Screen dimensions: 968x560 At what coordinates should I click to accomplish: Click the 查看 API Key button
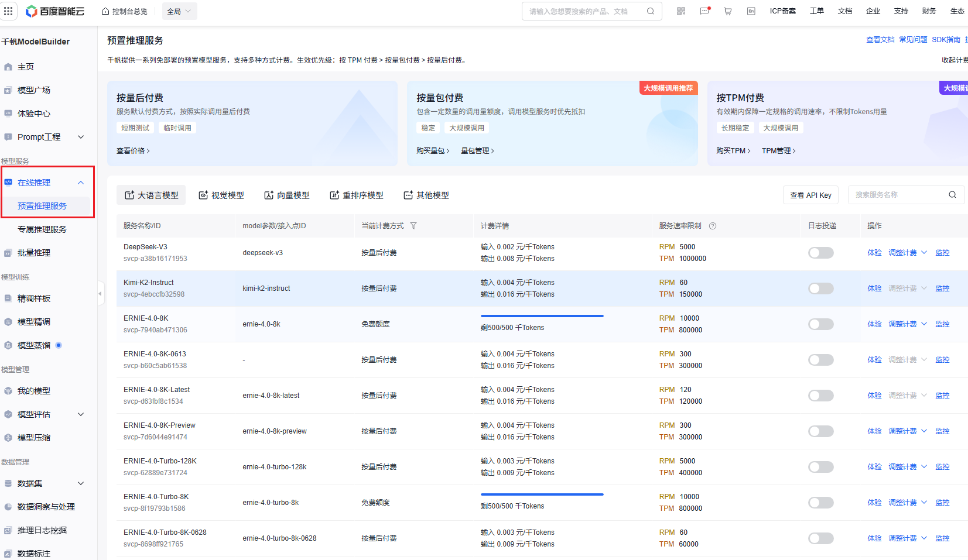click(x=810, y=195)
